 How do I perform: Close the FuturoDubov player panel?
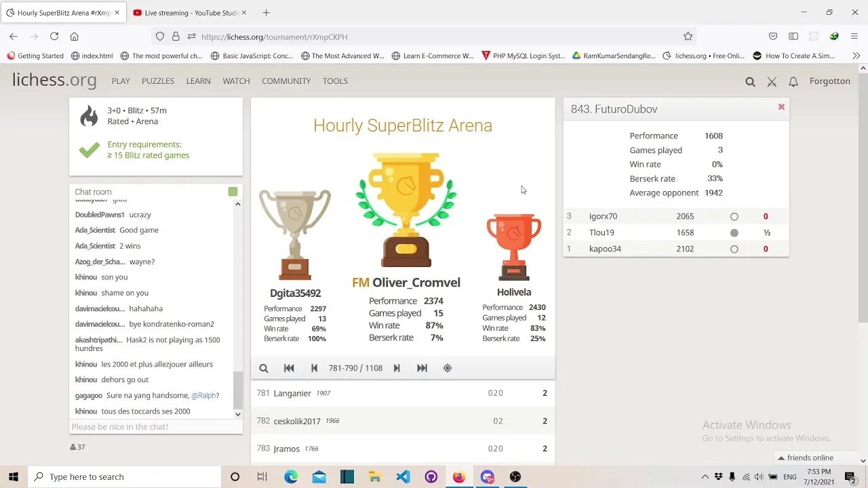pos(781,107)
